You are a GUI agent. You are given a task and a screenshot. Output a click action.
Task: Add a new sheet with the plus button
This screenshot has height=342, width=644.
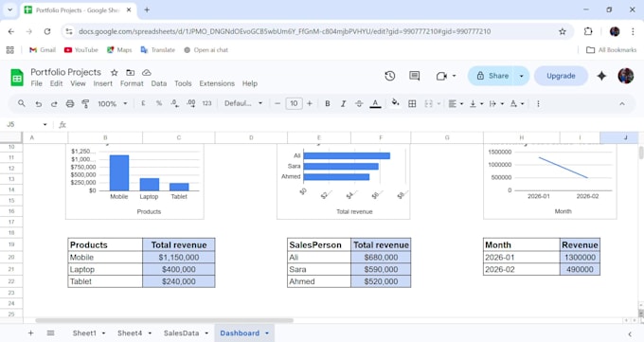pos(31,333)
